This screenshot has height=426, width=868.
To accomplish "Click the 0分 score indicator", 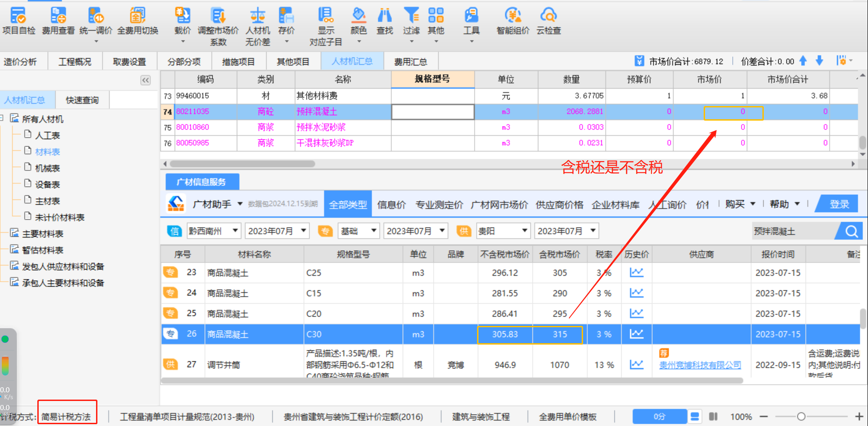I will click(660, 416).
